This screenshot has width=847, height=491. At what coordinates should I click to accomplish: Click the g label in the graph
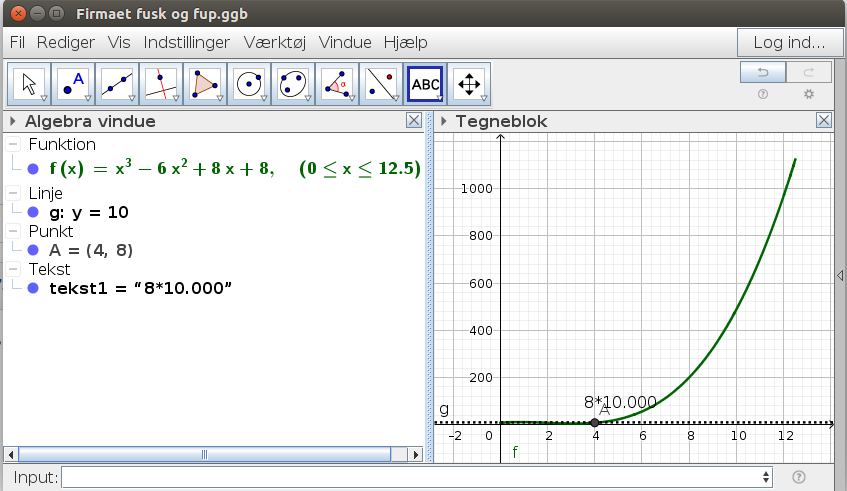(444, 409)
